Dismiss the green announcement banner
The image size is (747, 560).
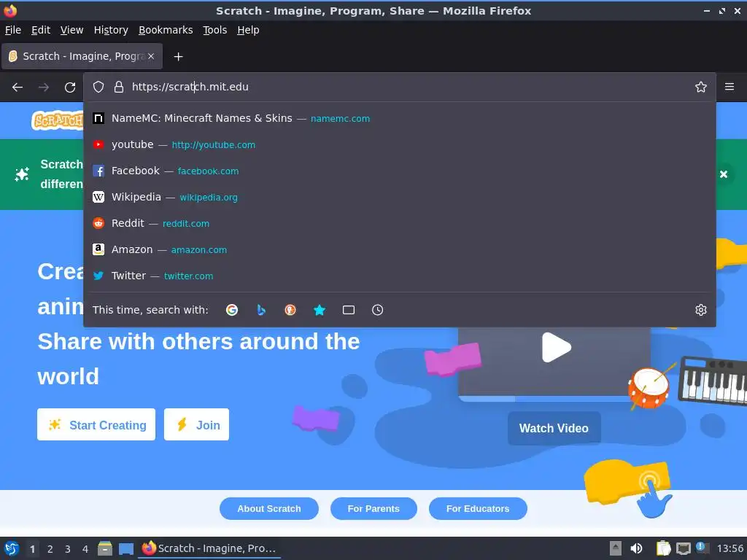coord(723,174)
